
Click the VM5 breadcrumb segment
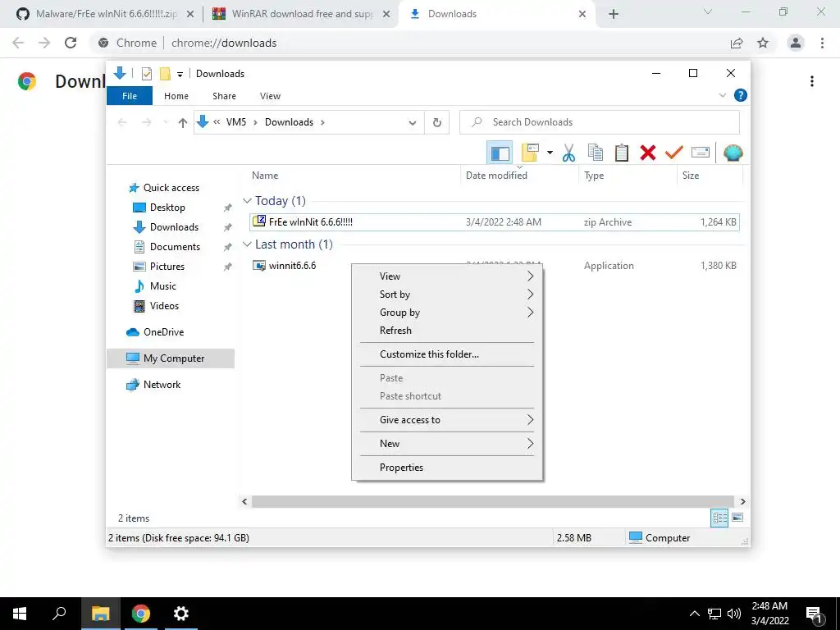235,122
